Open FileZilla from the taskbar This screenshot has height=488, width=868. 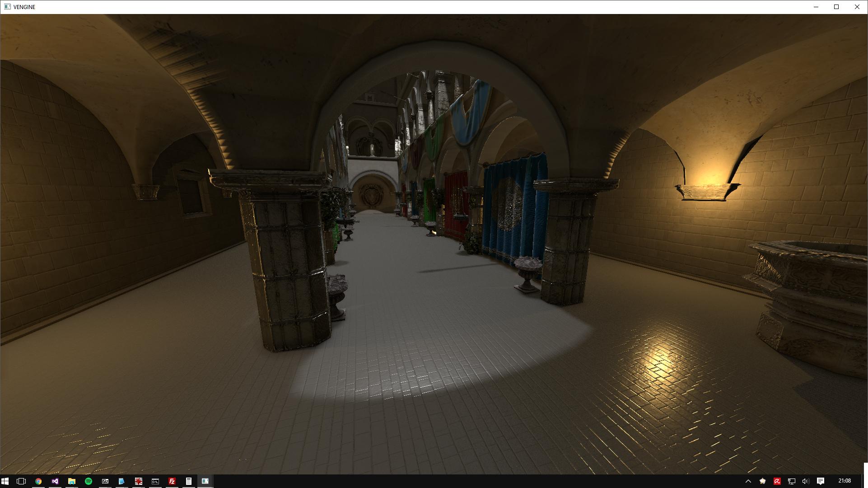click(x=172, y=481)
